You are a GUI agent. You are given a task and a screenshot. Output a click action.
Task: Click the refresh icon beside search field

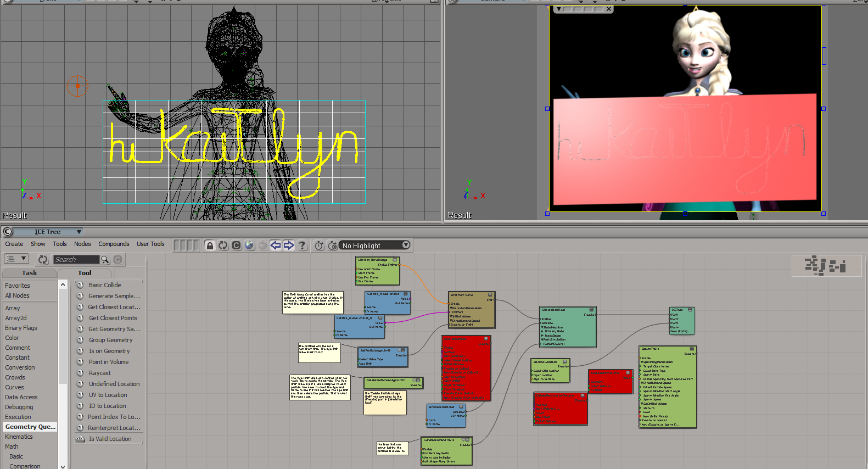43,259
